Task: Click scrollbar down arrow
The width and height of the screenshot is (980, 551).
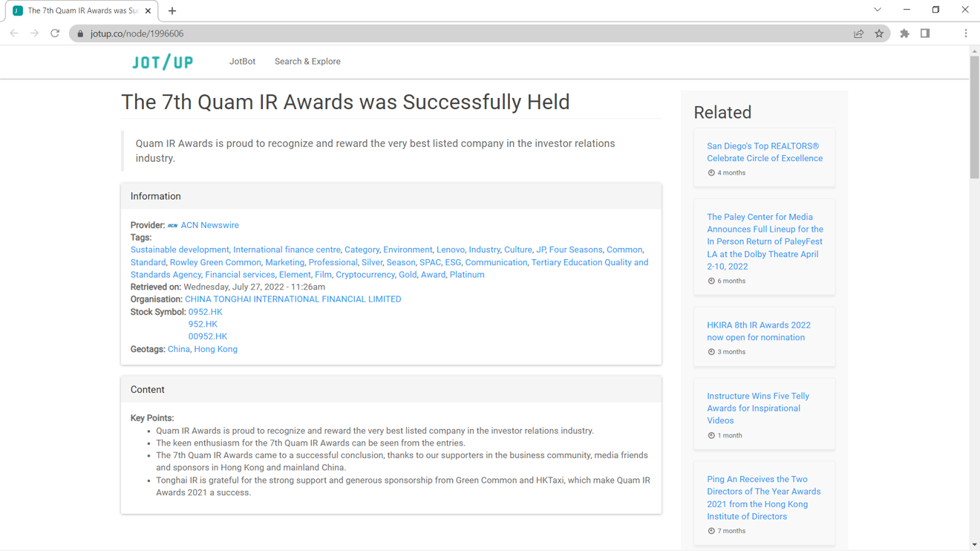Action: [974, 545]
